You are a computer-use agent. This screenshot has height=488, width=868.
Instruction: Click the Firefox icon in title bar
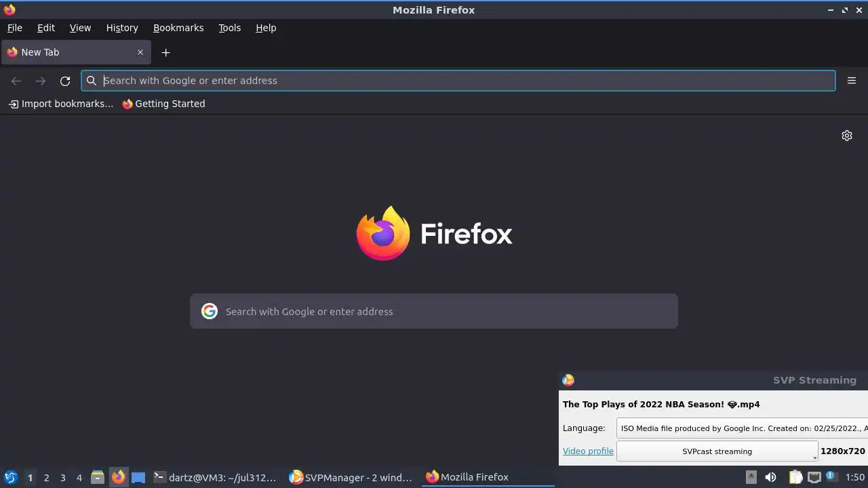coord(9,9)
